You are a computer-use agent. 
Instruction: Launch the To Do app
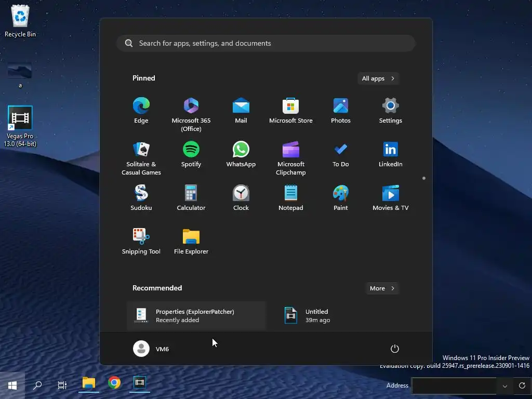click(341, 154)
